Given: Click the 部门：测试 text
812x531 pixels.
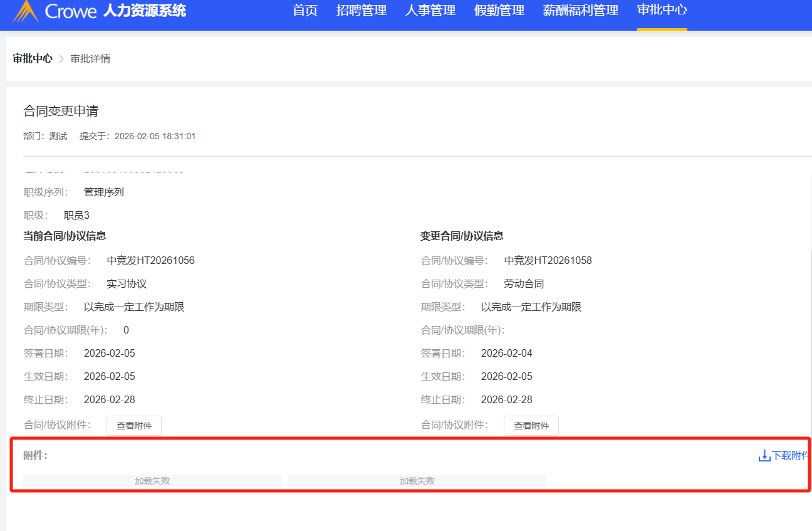Looking at the screenshot, I should coord(45,136).
